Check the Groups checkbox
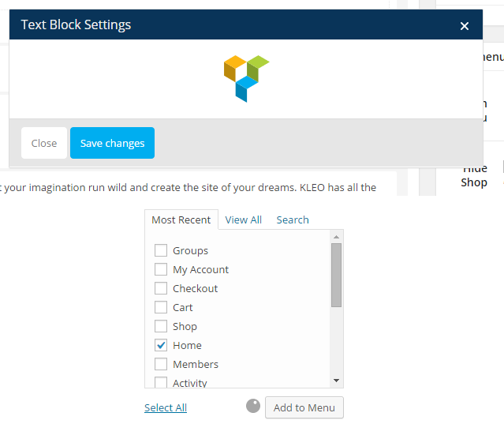The image size is (504, 424). [161, 250]
